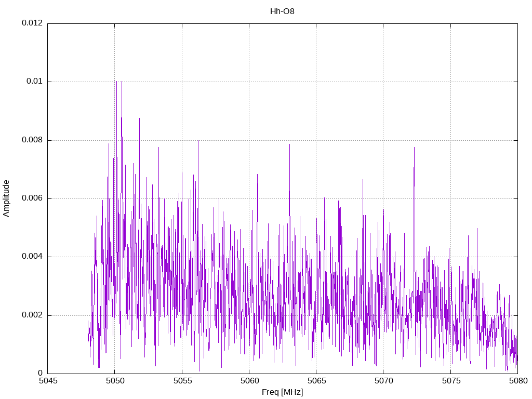Click the 5060 x-axis tick label
Image resolution: width=532 pixels, height=399 pixels.
coord(250,381)
